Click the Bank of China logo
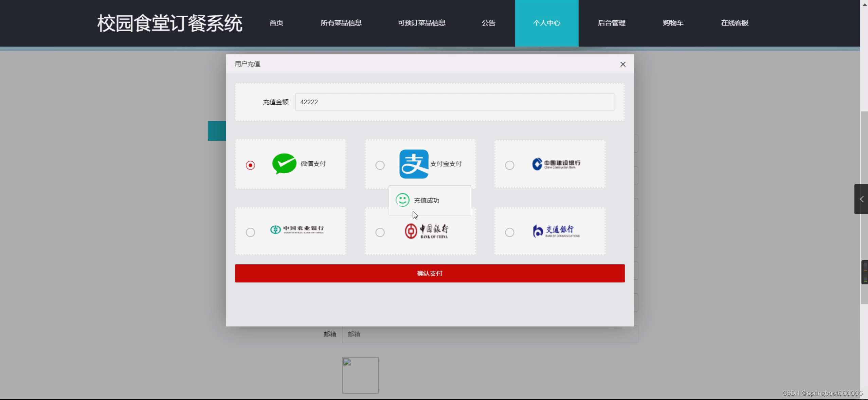 (426, 231)
